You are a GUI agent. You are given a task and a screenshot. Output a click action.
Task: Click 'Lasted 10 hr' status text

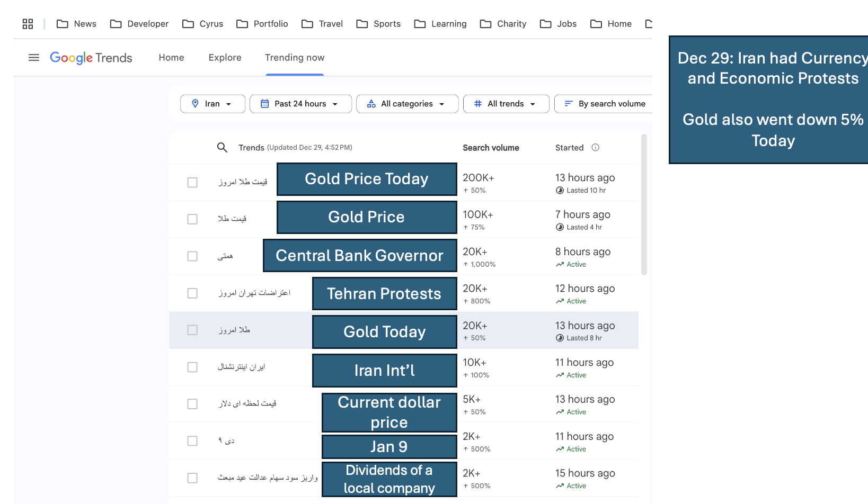click(x=586, y=191)
